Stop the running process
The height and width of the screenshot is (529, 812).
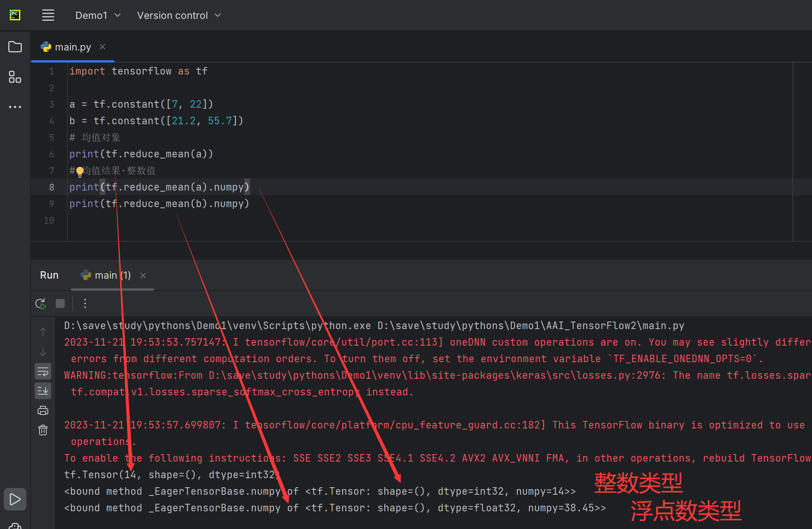click(x=60, y=304)
